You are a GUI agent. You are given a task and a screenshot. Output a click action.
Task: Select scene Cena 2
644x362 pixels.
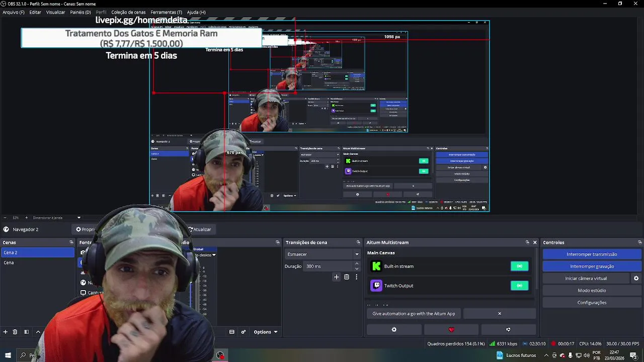(38, 252)
